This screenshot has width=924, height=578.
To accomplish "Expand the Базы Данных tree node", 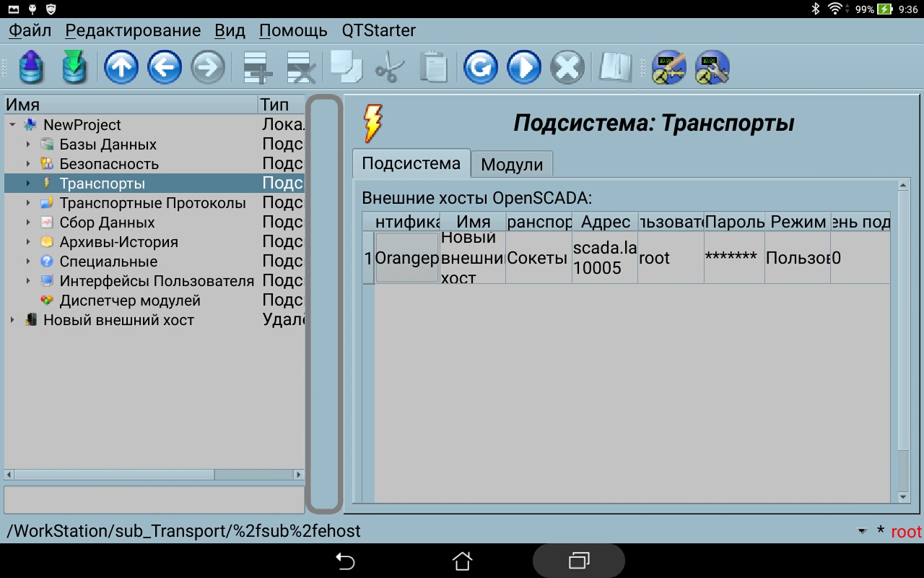I will (28, 144).
